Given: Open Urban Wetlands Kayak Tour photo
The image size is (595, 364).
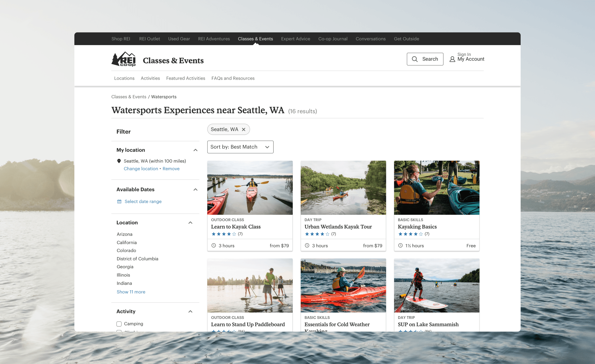Looking at the screenshot, I should coord(343,188).
